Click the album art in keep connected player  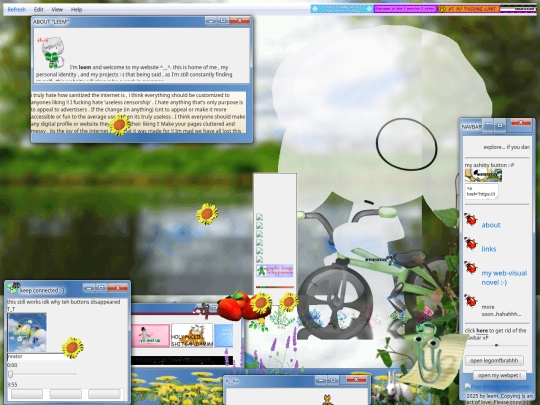[27, 332]
